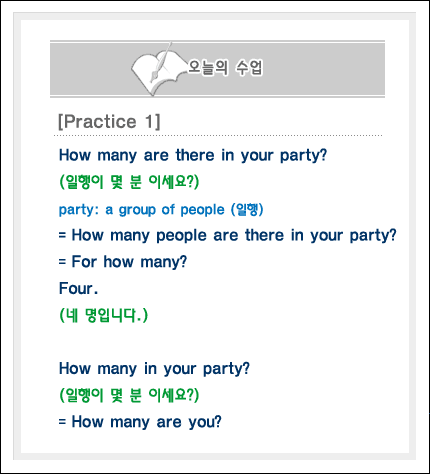The image size is (430, 474).
Task: Click the gray banner right of the title
Action: coord(324,69)
